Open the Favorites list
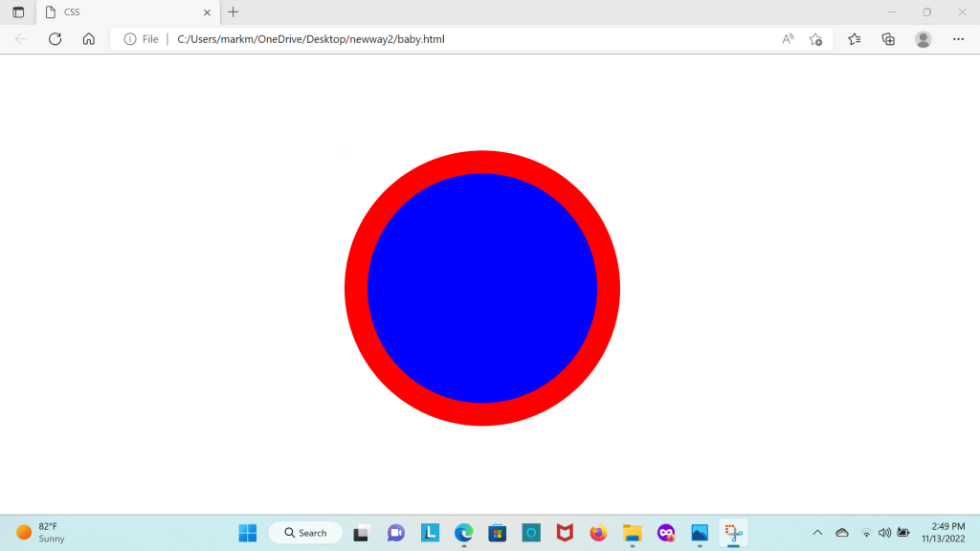 point(855,39)
